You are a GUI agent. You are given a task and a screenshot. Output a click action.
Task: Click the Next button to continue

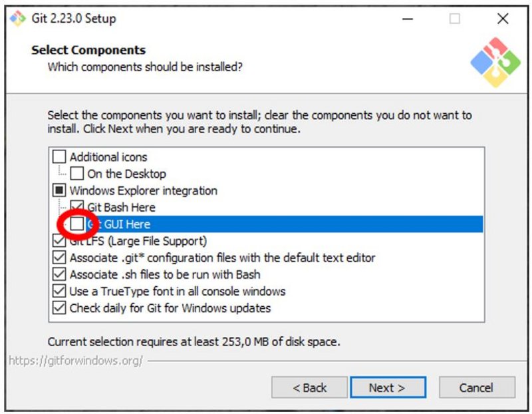tap(388, 387)
